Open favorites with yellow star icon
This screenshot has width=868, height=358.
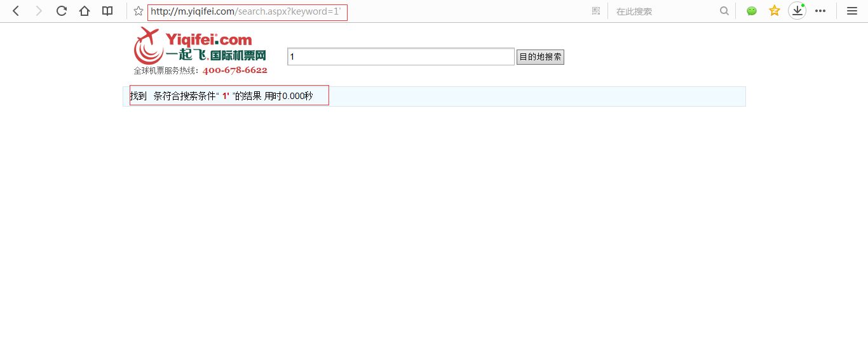775,11
